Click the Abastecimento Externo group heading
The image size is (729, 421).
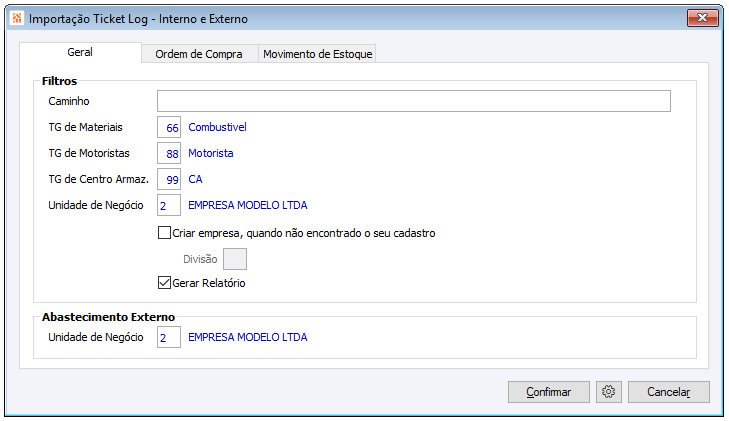coord(108,317)
